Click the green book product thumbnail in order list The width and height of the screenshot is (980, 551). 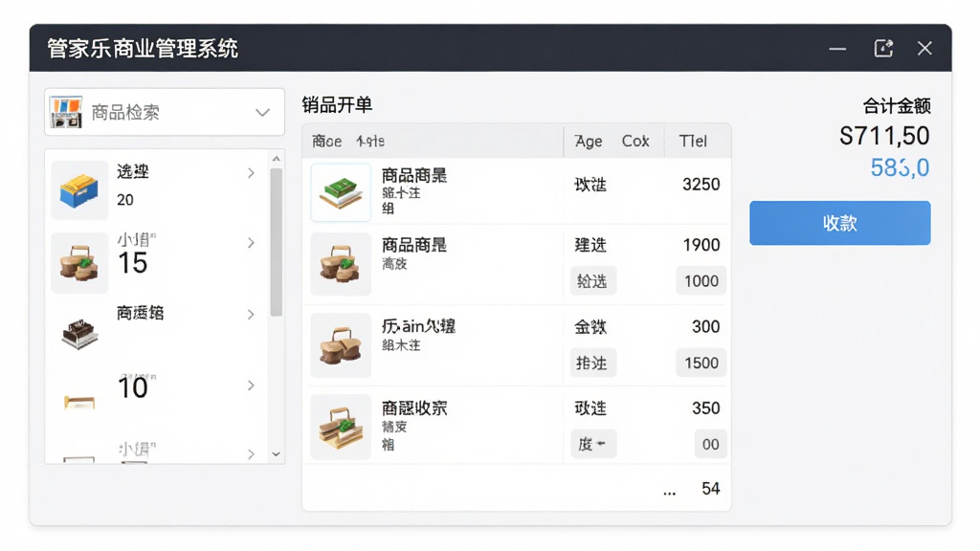pyautogui.click(x=341, y=192)
